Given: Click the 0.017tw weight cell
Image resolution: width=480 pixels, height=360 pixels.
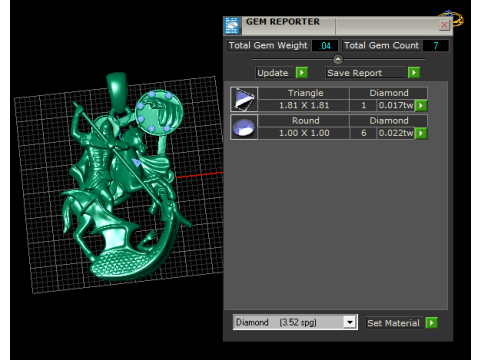Looking at the screenshot, I should point(396,105).
